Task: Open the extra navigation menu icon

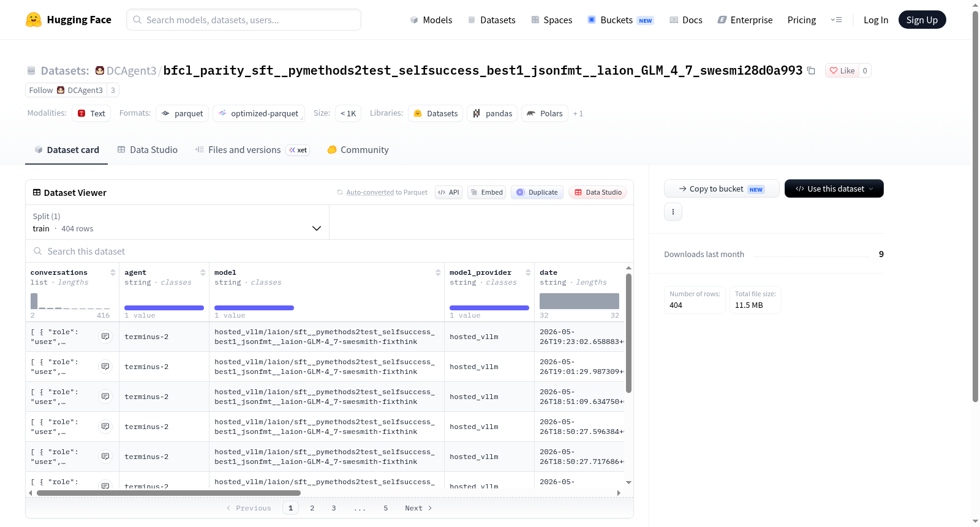Action: tap(836, 20)
